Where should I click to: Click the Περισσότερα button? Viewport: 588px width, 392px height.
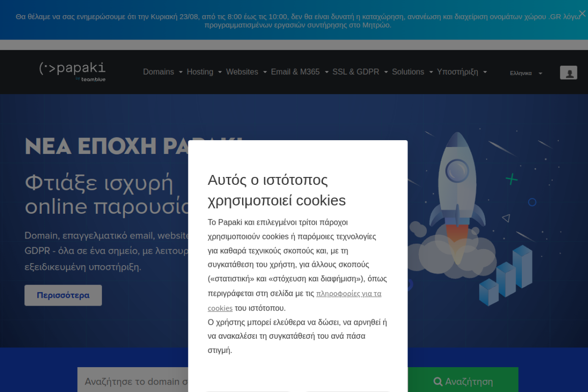(63, 295)
